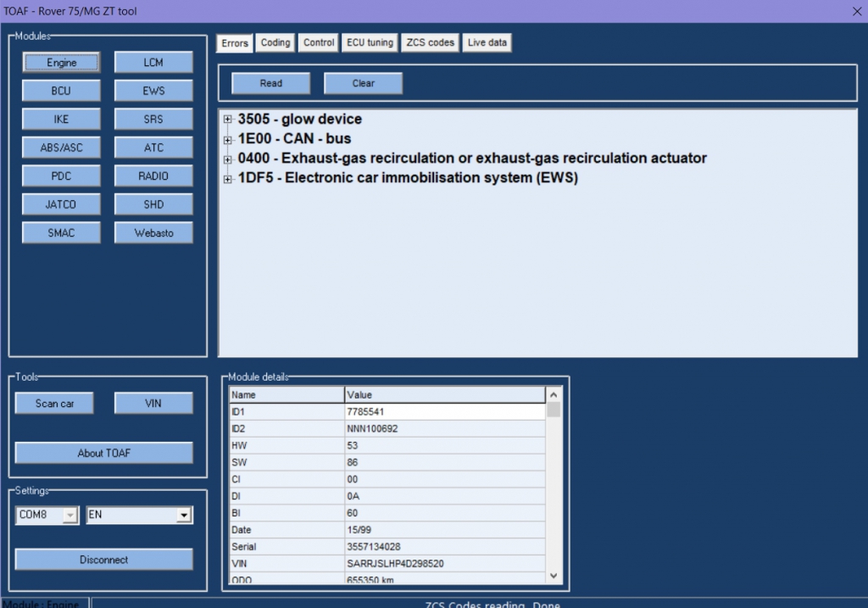Image resolution: width=868 pixels, height=608 pixels.
Task: Click the SW value 86
Action: (444, 462)
